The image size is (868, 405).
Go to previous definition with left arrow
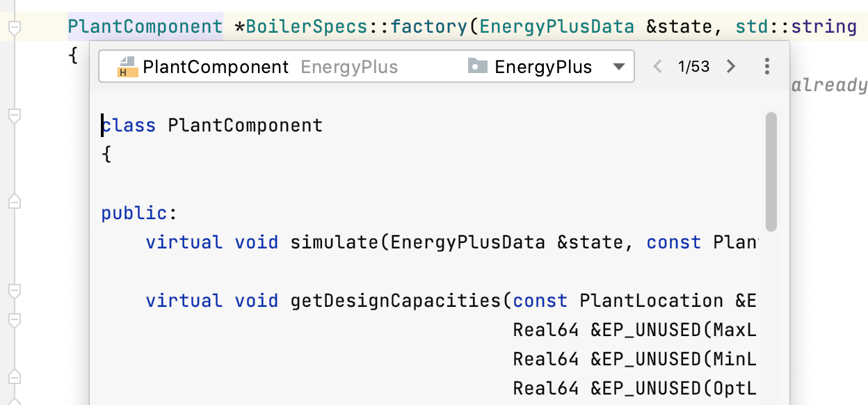[657, 67]
